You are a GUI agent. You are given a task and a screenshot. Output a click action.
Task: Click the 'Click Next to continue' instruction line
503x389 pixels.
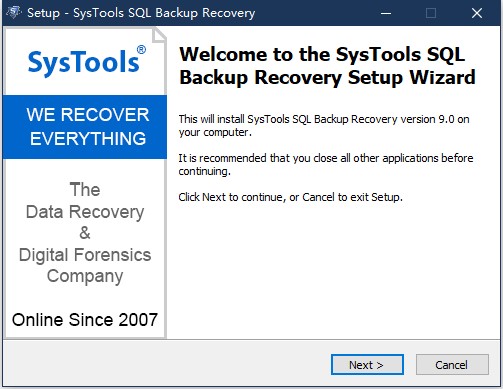tap(290, 197)
